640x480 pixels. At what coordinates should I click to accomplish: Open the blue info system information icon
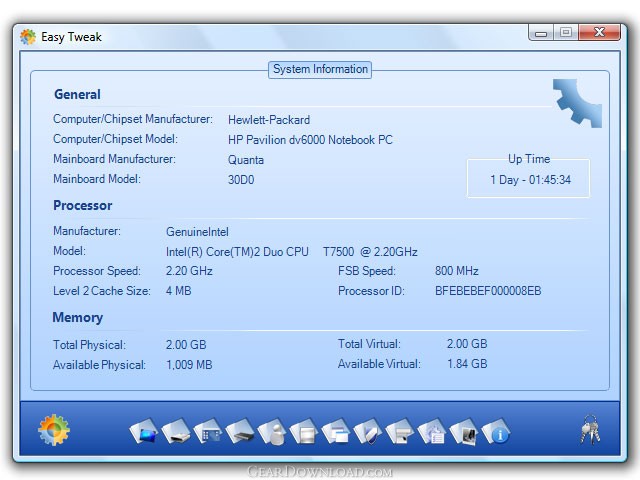pos(496,431)
